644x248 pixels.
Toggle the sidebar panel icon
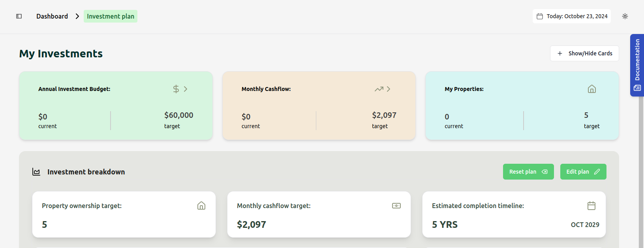[19, 16]
